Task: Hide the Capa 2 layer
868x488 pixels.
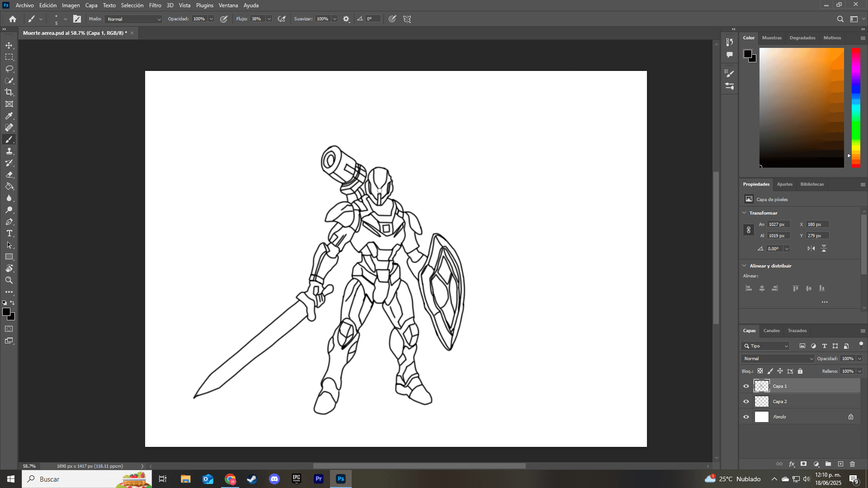Action: pos(746,401)
